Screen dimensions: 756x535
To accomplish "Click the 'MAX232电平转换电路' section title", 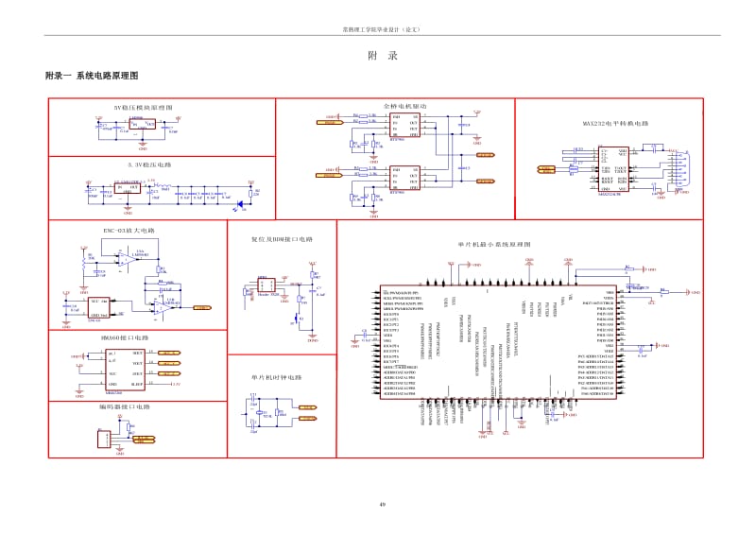I will click(x=615, y=123).
